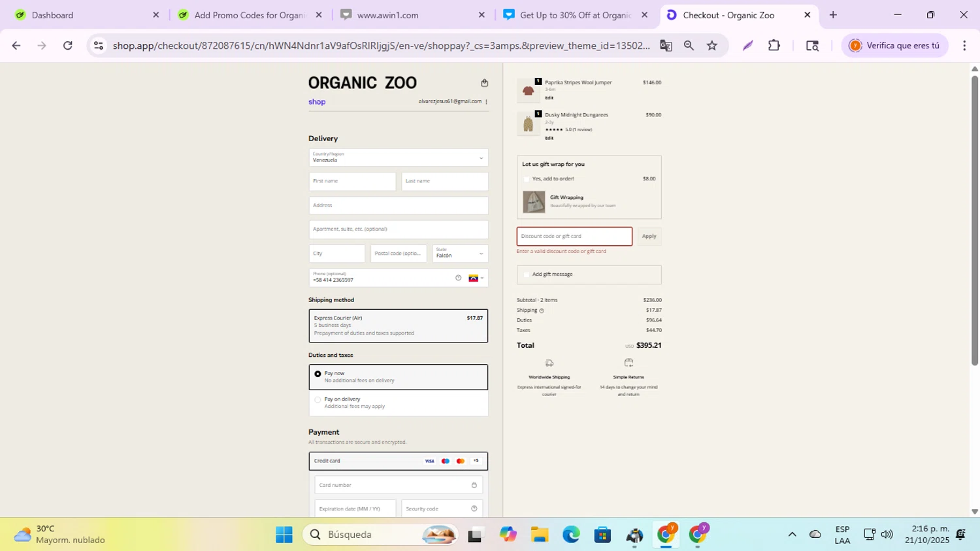Click the Dusky Midnight Dungarees thumbnail
Screen dimensions: 980x551
point(528,124)
